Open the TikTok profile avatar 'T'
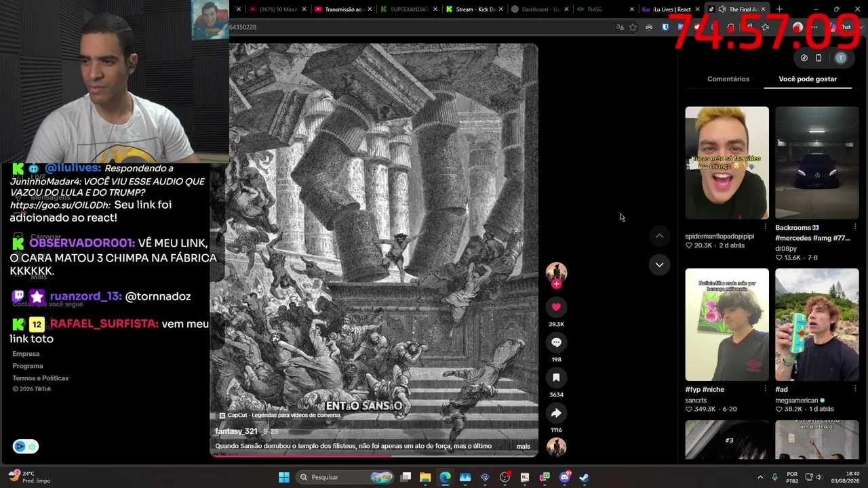Screen dimensions: 868x488 click(841, 58)
